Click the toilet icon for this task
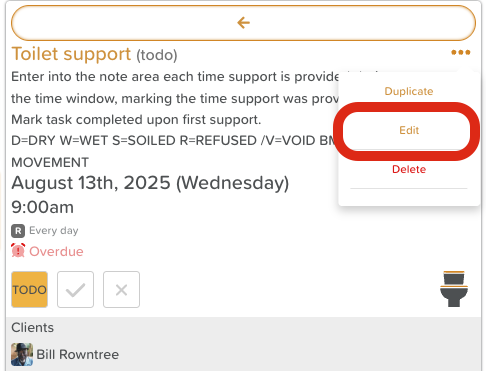This screenshot has height=371, width=486. click(454, 289)
